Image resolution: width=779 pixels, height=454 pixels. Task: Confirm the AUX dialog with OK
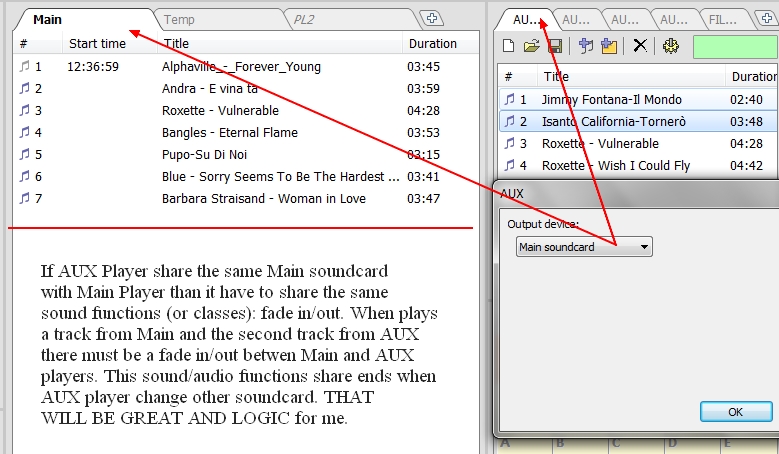click(x=736, y=412)
